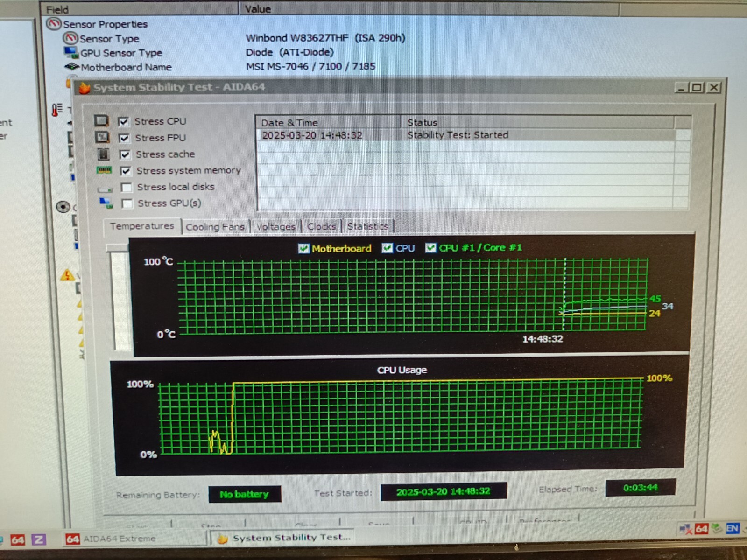Click the disk drive icon beside Stress local disks
This screenshot has height=560, width=747.
coord(105,189)
